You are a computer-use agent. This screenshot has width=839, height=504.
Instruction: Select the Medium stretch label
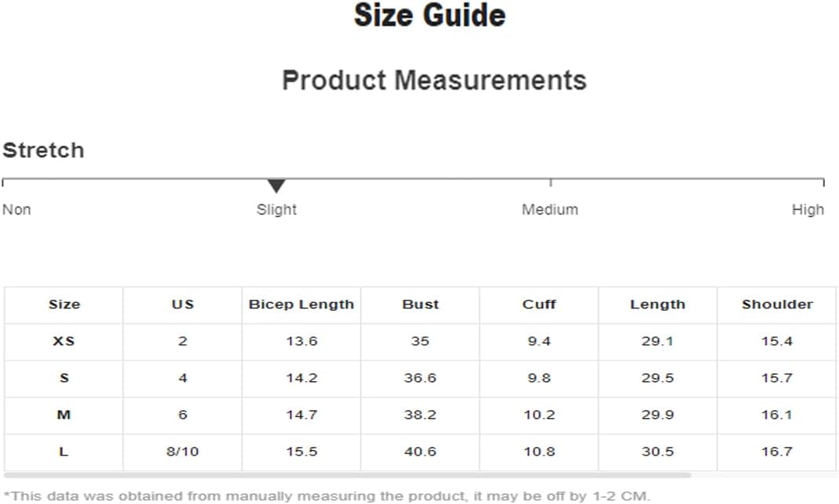(550, 210)
